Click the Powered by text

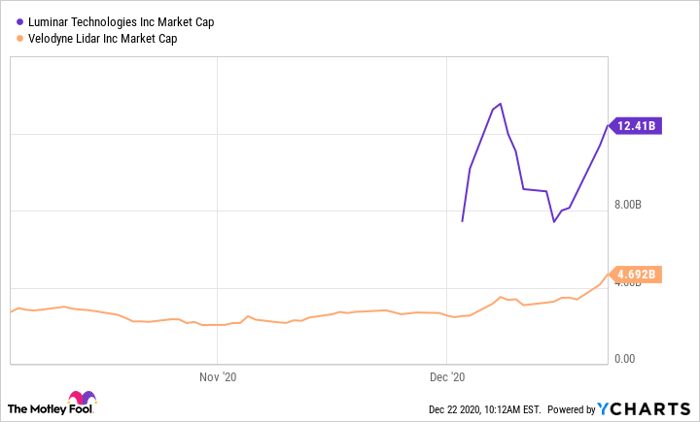click(x=570, y=409)
